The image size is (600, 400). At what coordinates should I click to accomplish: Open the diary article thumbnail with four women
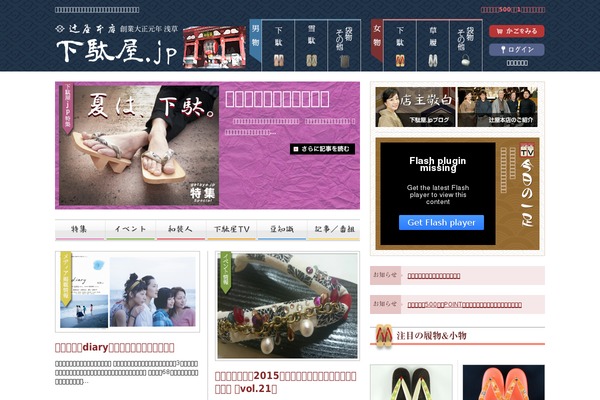[x=127, y=292]
